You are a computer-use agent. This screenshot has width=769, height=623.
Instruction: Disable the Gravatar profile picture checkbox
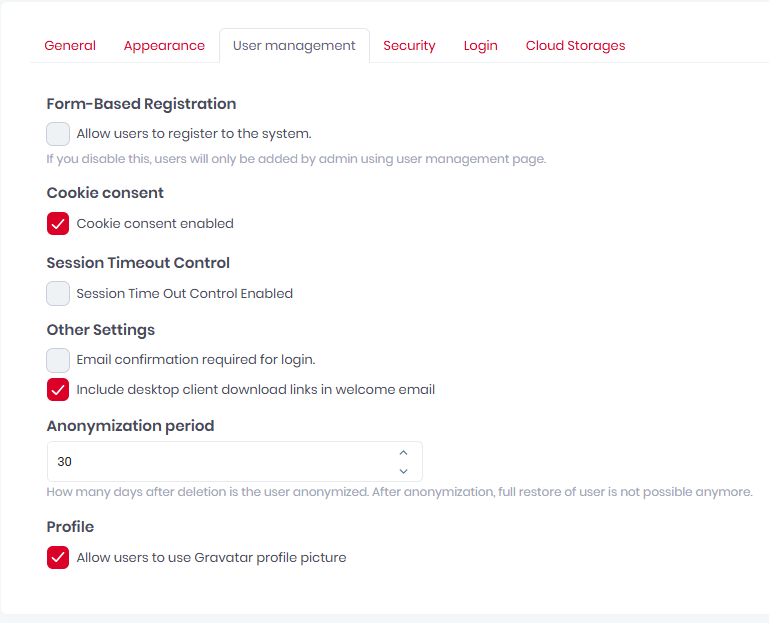(58, 558)
